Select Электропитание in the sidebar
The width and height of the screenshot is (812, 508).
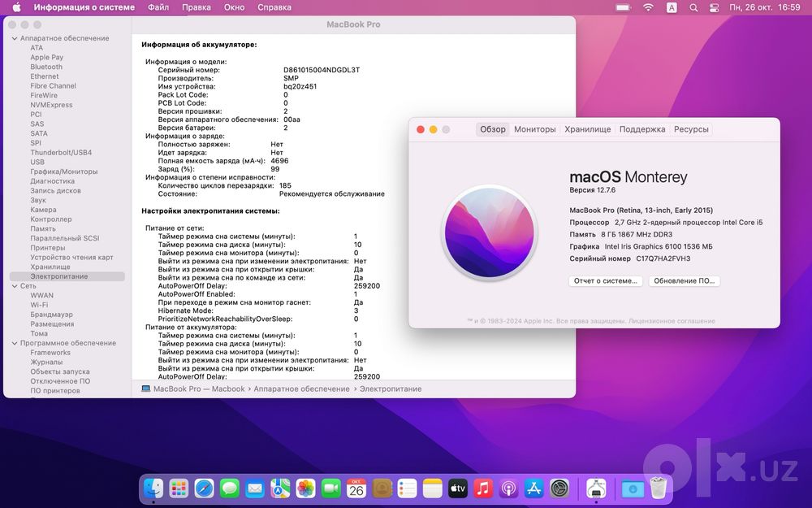click(67, 276)
